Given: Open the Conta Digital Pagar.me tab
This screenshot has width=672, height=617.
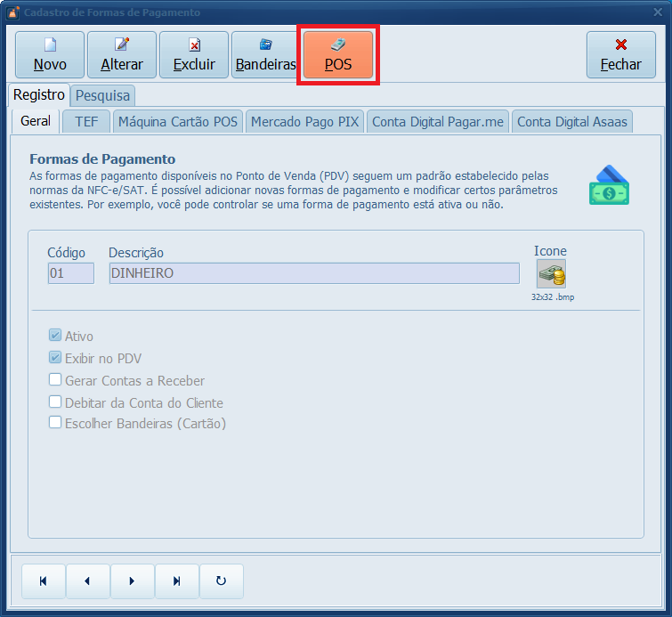Looking at the screenshot, I should (x=438, y=122).
